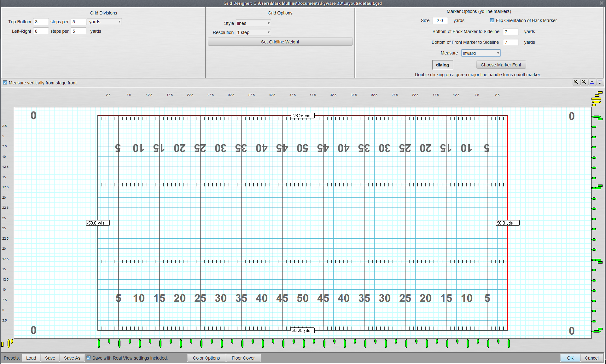Click the Set Gridline Weight button

coord(280,42)
